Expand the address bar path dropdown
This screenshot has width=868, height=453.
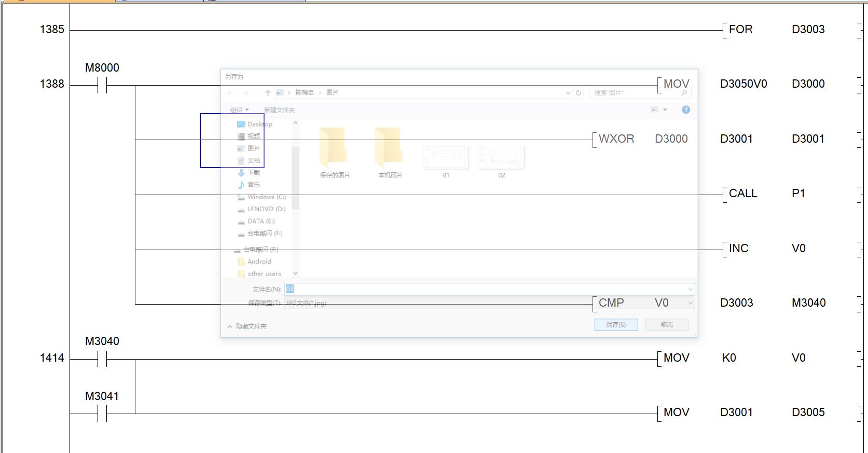point(568,93)
